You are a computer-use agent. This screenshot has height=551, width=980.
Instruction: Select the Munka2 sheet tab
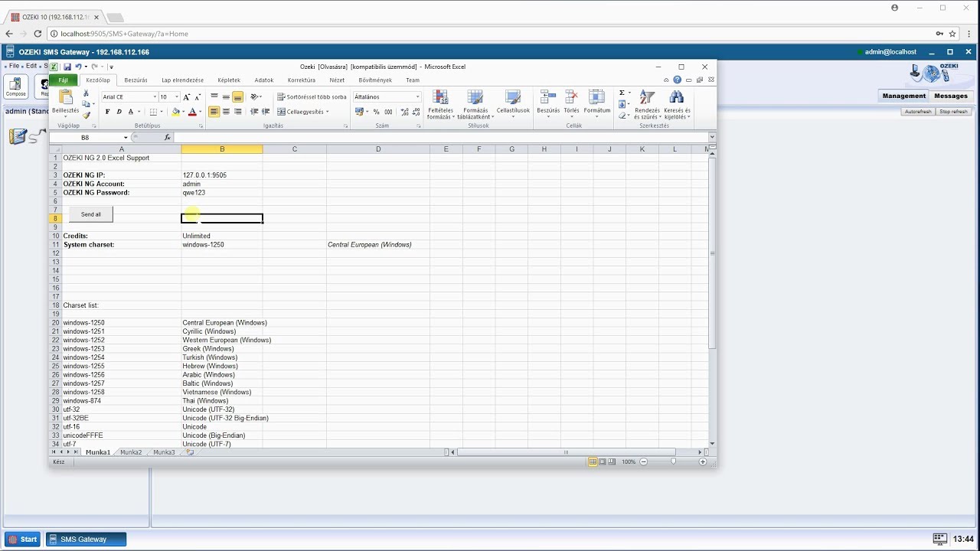[x=131, y=452]
